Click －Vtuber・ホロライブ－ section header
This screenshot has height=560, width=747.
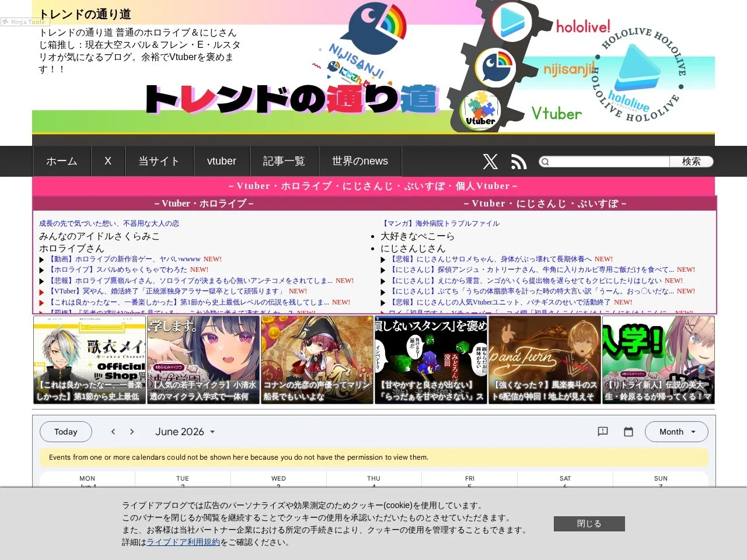204,204
